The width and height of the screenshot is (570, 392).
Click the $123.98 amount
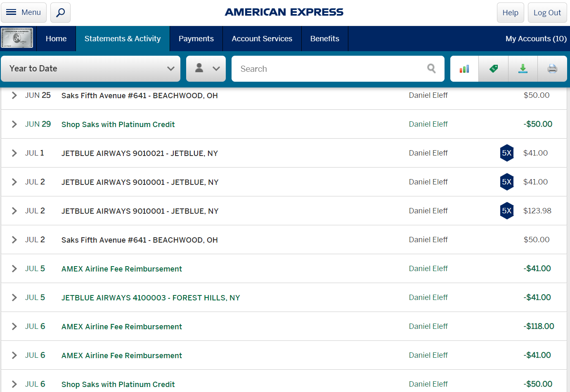coord(537,211)
